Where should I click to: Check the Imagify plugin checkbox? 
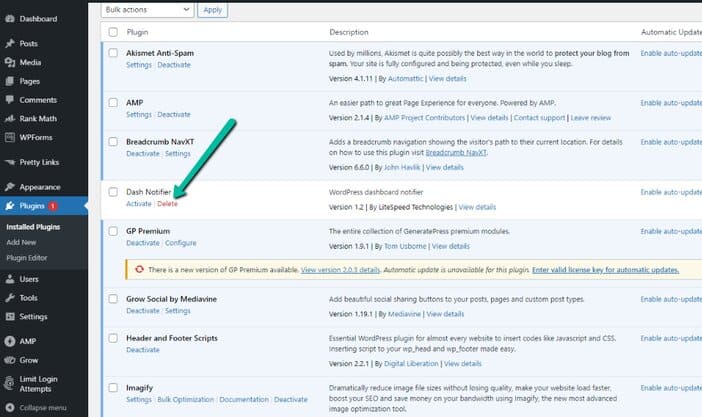click(x=113, y=387)
